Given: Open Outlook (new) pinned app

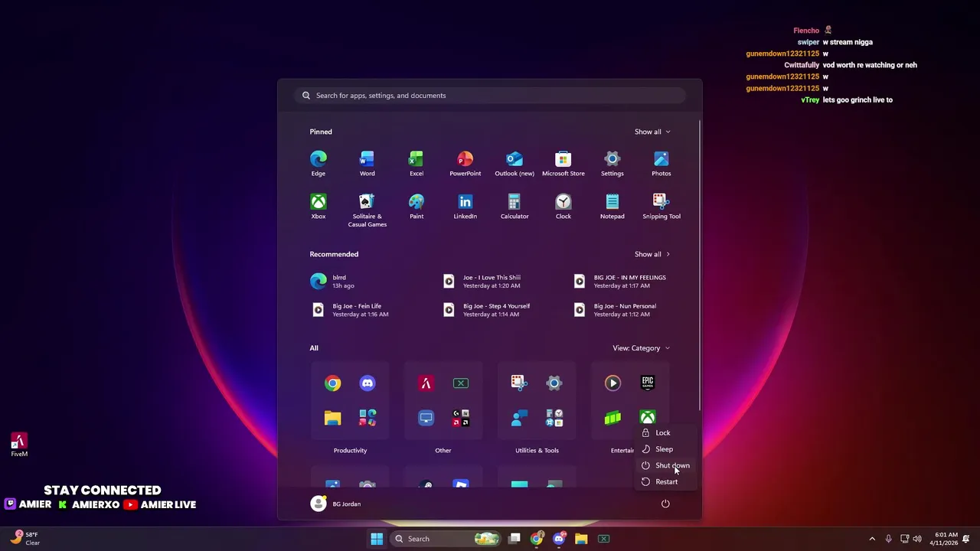Looking at the screenshot, I should coord(514,163).
